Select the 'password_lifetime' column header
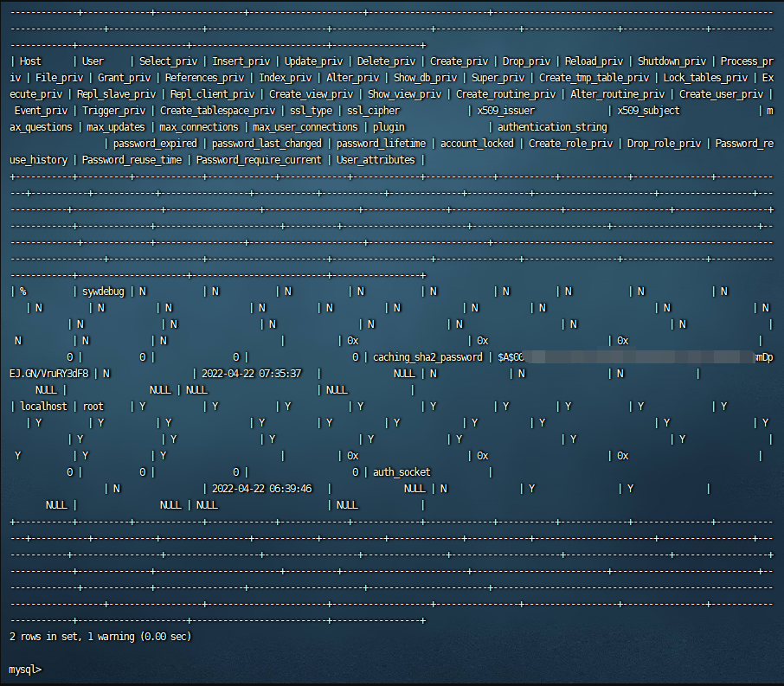Image resolution: width=784 pixels, height=686 pixels. [x=381, y=144]
